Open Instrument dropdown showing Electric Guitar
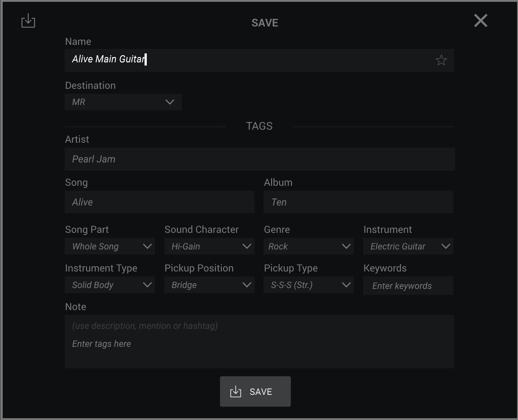The image size is (518, 420). pos(408,246)
